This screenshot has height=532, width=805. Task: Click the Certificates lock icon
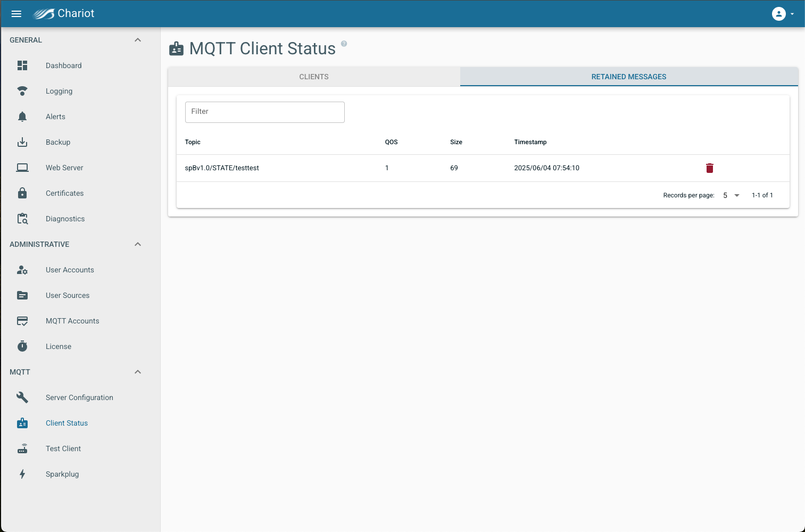22,193
